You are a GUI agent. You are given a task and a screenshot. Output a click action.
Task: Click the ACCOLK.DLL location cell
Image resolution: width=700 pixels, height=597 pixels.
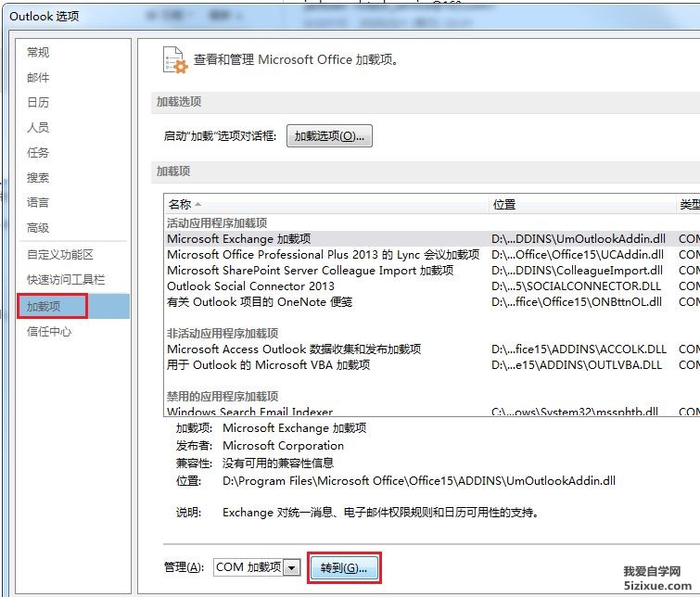[579, 349]
